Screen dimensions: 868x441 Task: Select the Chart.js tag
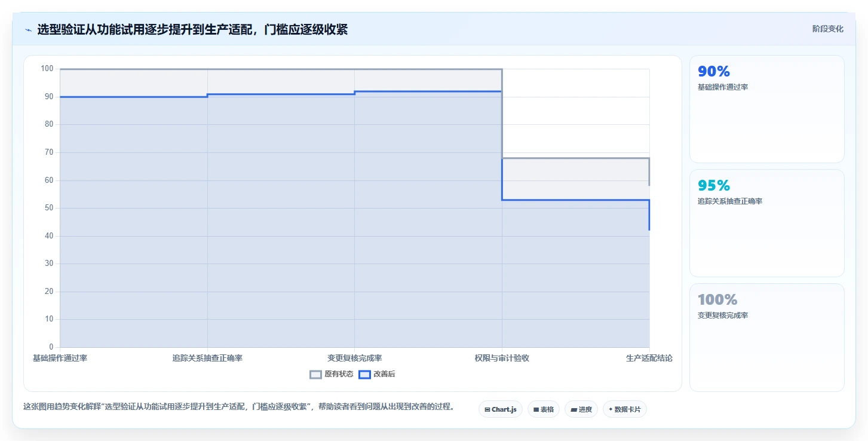tap(501, 409)
